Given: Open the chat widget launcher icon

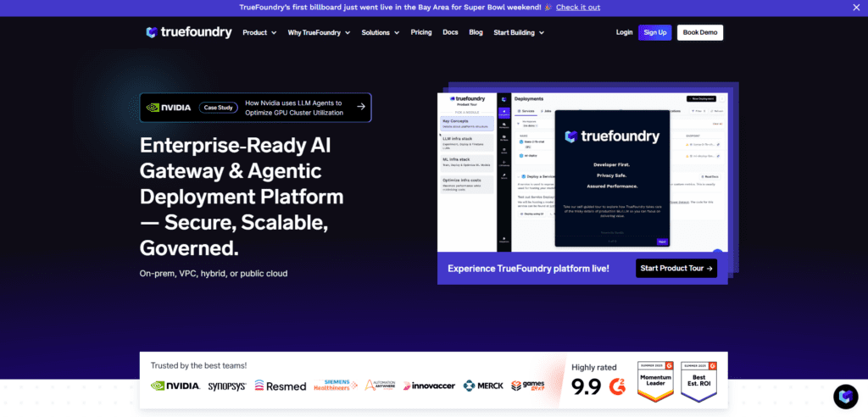Looking at the screenshot, I should coord(845,396).
